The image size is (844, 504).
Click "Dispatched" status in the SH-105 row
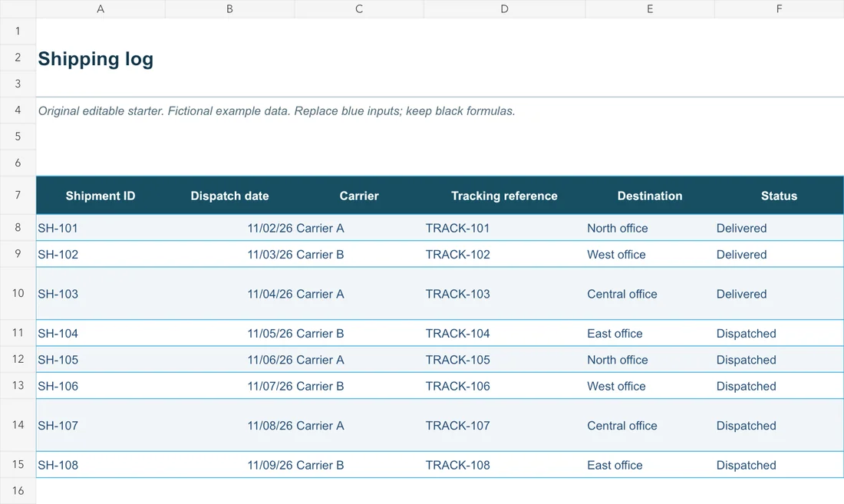tap(746, 360)
